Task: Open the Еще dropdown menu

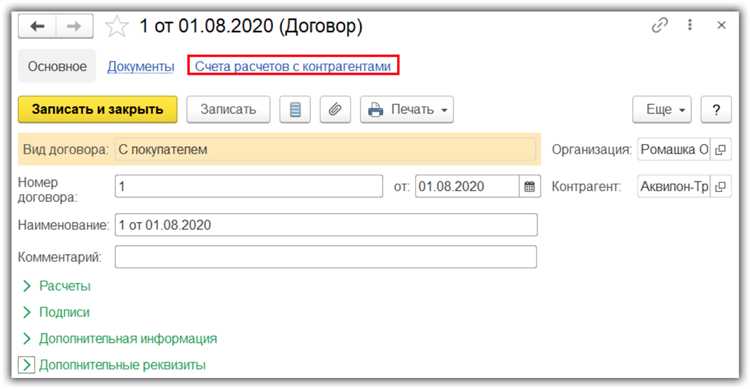Action: [x=662, y=110]
